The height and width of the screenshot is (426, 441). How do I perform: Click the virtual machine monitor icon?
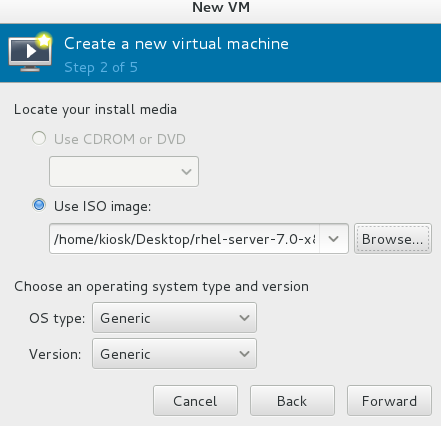coord(30,52)
